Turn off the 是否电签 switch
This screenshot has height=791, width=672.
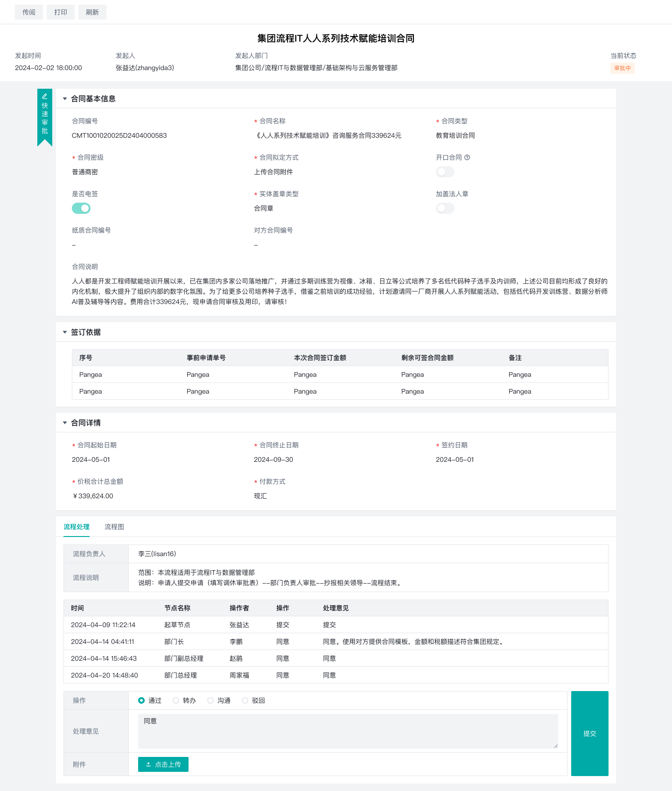click(81, 208)
